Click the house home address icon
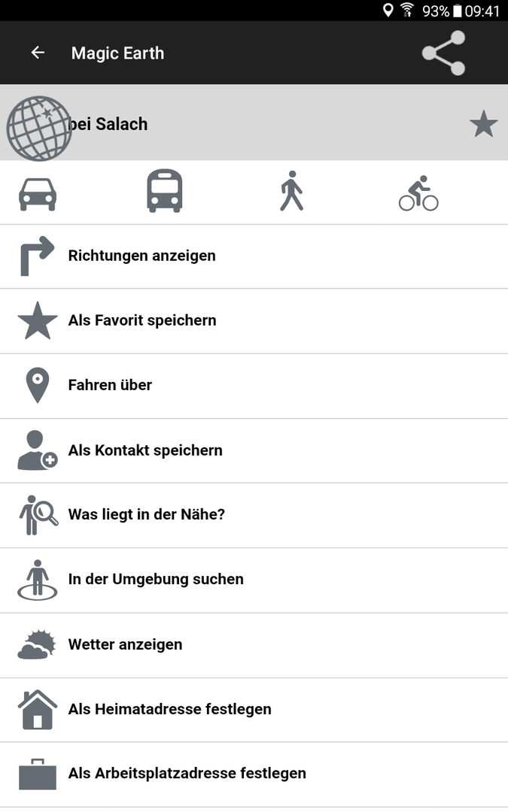This screenshot has width=508, height=812. [38, 710]
